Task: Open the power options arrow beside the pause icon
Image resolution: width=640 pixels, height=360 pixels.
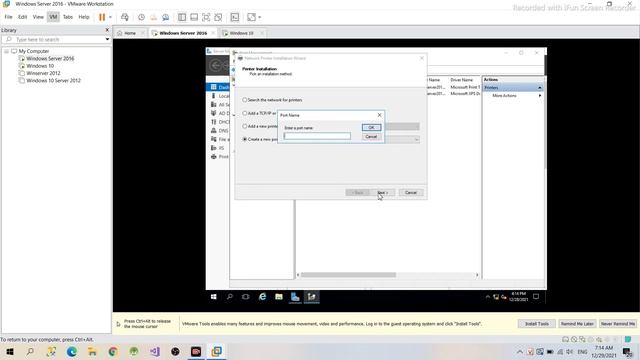Action: [110, 17]
